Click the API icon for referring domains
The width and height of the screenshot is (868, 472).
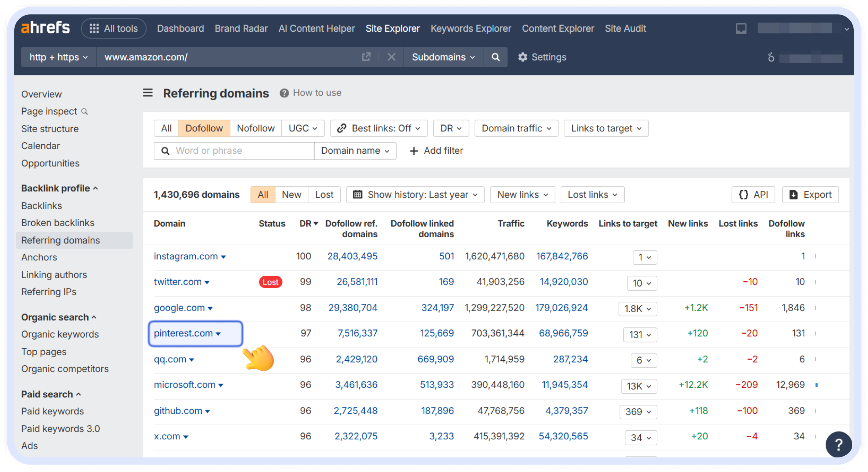pyautogui.click(x=753, y=195)
